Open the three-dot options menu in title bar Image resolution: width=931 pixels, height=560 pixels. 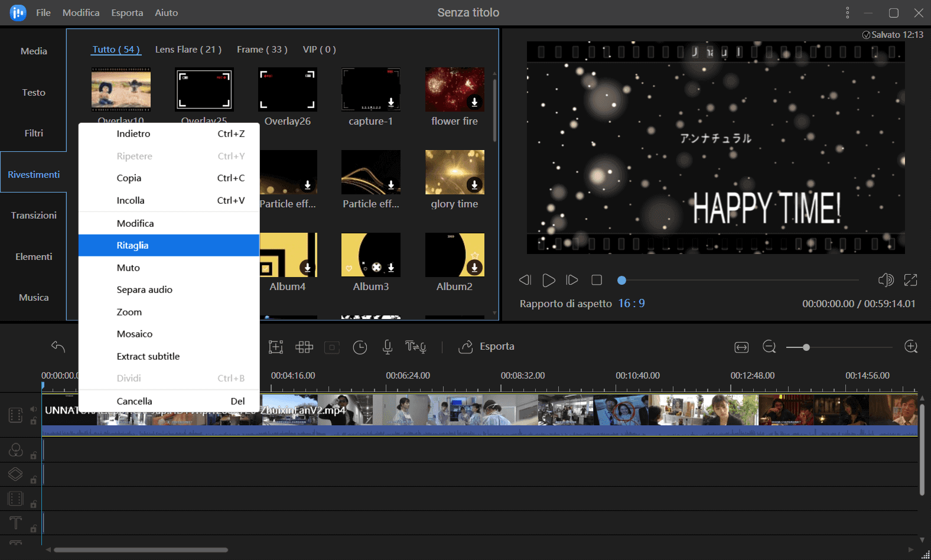coord(847,13)
